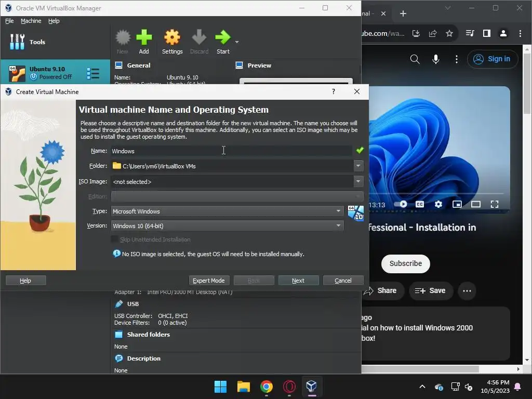Open the browser profile icon

pos(503,33)
